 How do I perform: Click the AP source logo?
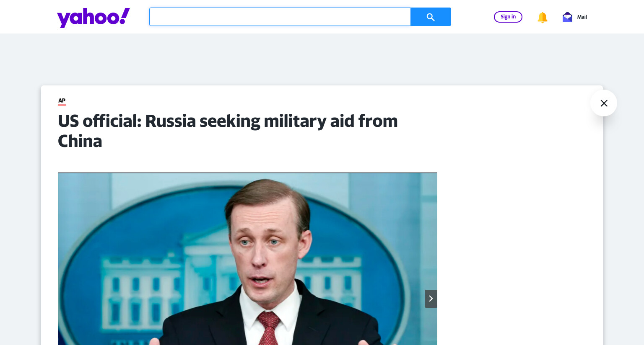62,101
